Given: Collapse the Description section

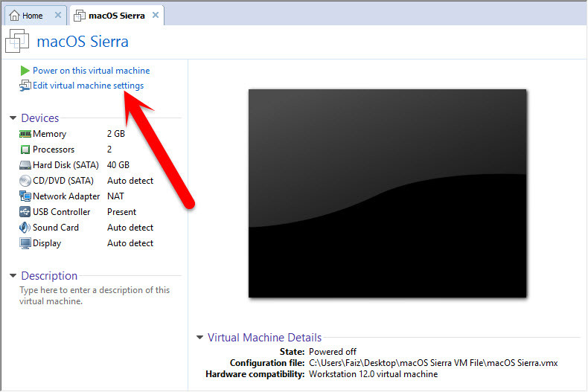Looking at the screenshot, I should pos(13,276).
